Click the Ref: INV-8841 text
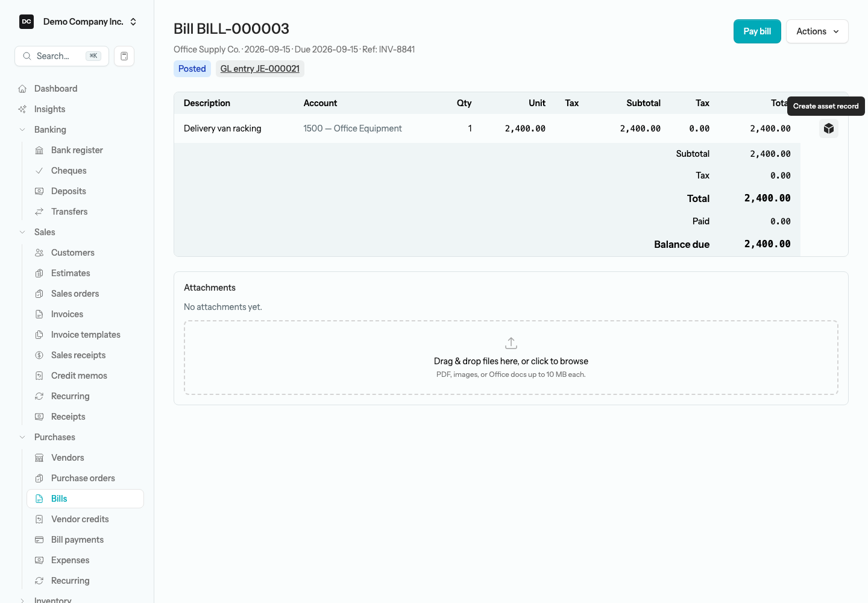This screenshot has height=603, width=868. pyautogui.click(x=389, y=49)
